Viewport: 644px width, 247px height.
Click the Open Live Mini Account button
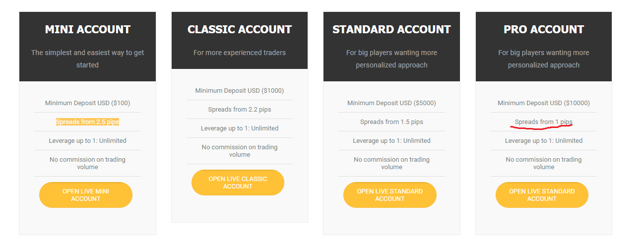[86, 195]
